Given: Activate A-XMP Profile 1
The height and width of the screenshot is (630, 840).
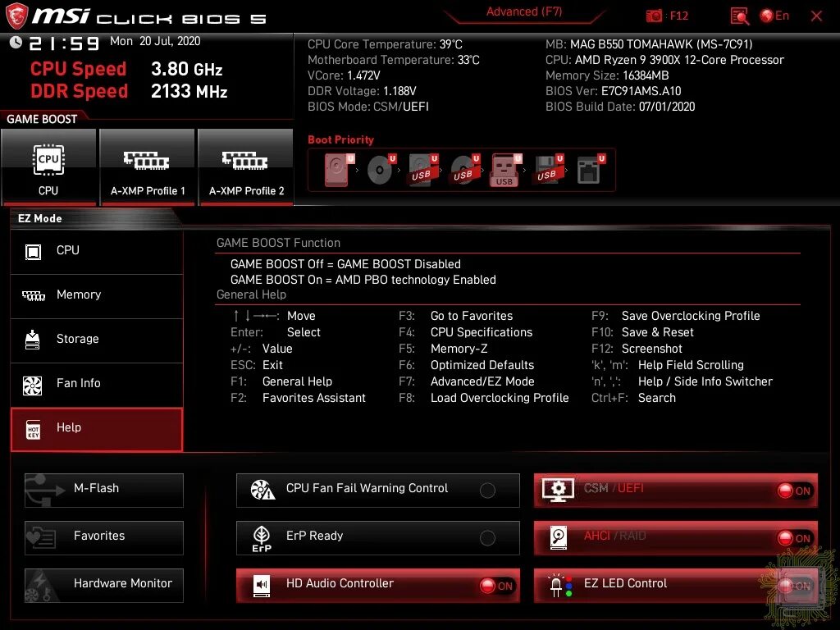Looking at the screenshot, I should (148, 167).
